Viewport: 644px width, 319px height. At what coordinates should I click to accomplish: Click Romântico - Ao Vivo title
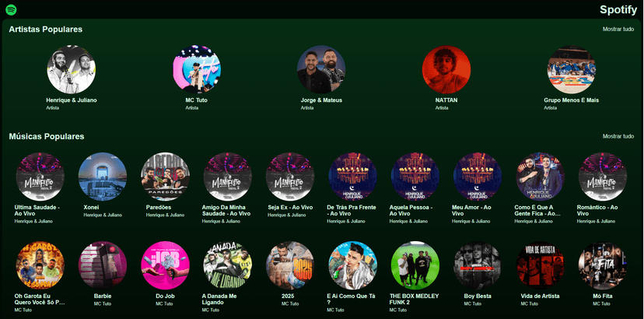pyautogui.click(x=597, y=211)
